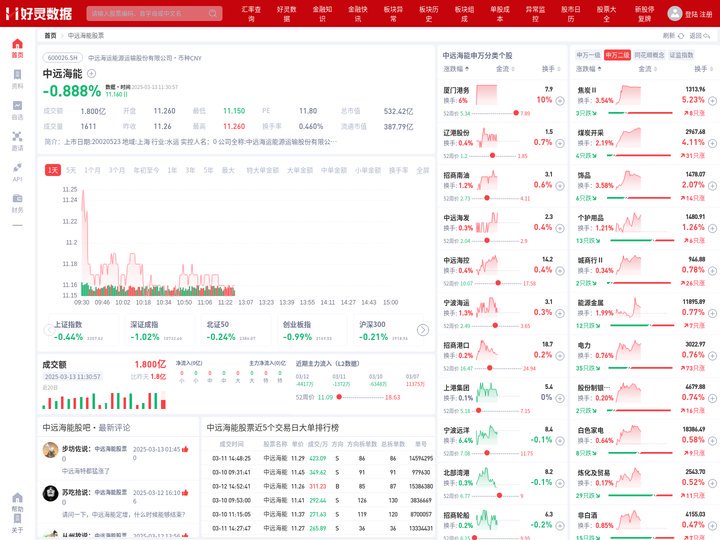720x540 pixels.
Task: Click the 600026.SH stock code badge
Action: [x=63, y=58]
